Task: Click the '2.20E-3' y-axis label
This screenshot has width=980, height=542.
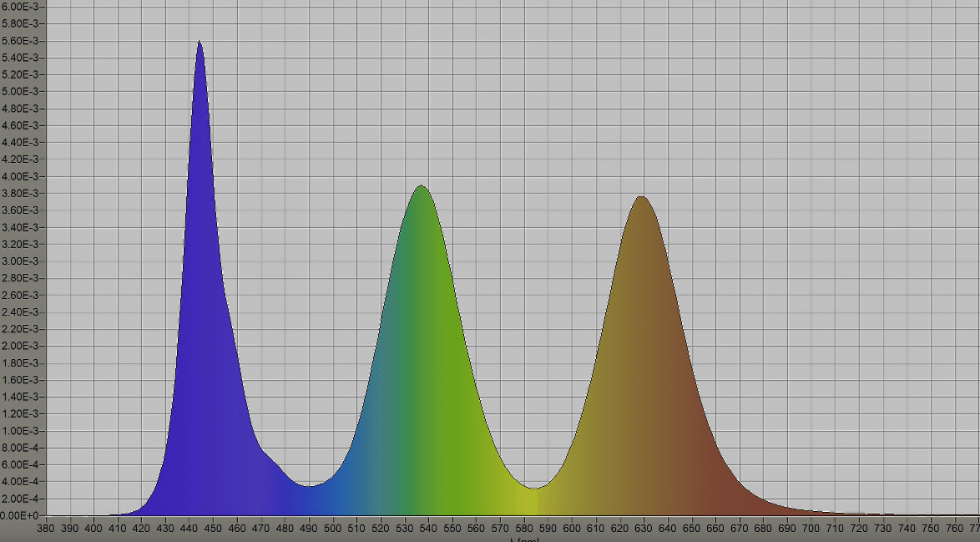Action: [19, 329]
